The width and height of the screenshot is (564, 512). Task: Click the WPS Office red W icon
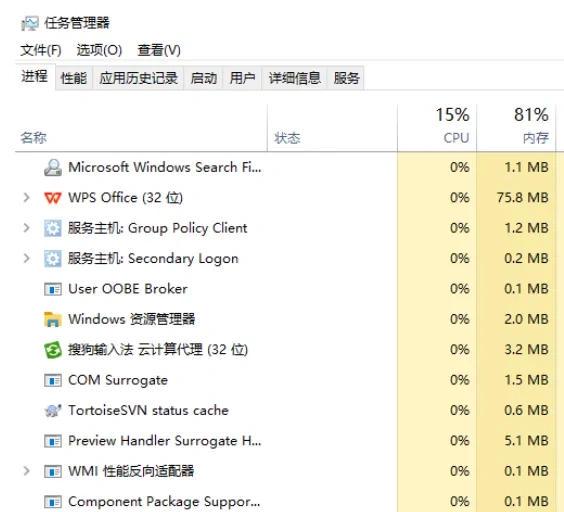[x=53, y=198]
